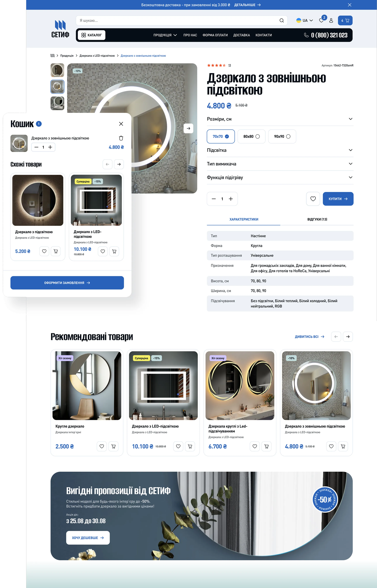Open reviews count 13 beside stars
Screen dimensions: 377x588
tap(230, 65)
